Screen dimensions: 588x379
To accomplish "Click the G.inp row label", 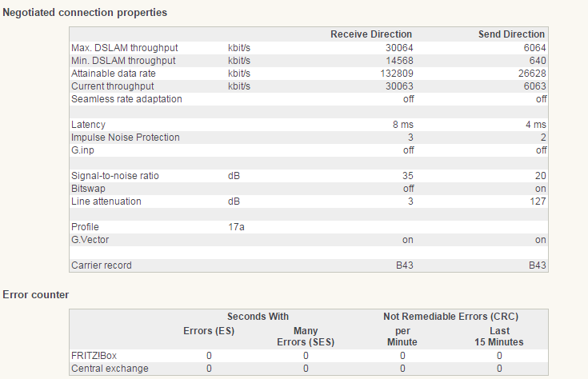I will (x=85, y=150).
